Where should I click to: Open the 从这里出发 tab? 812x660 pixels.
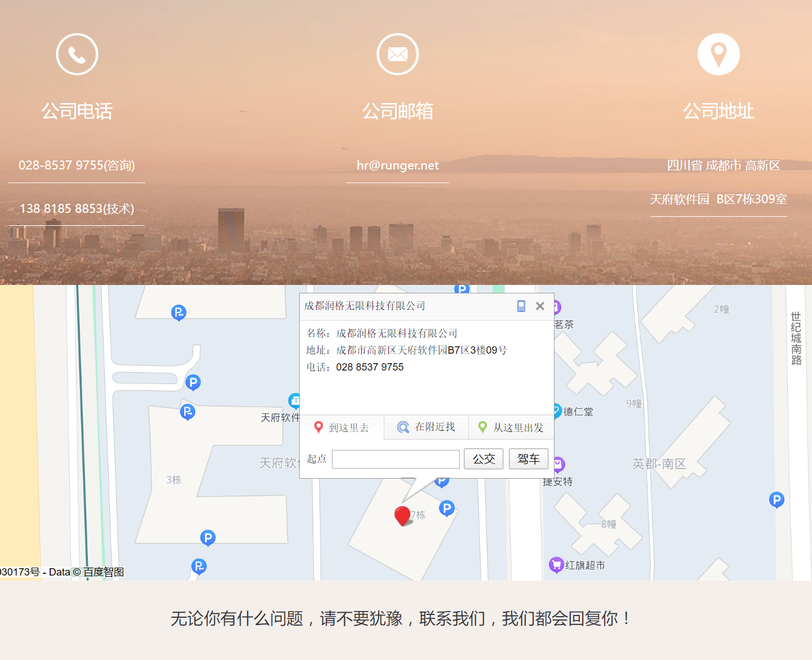coord(511,427)
